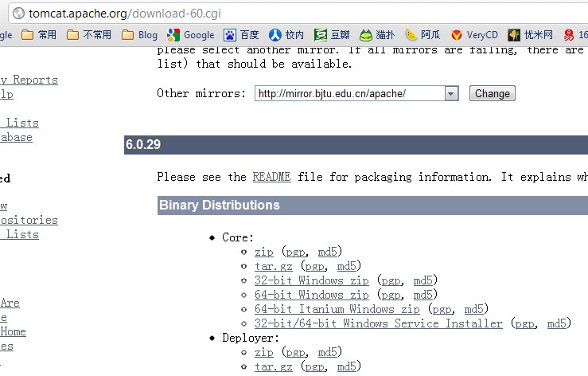Expand the Other mirrors dropdown arrow

coord(451,93)
